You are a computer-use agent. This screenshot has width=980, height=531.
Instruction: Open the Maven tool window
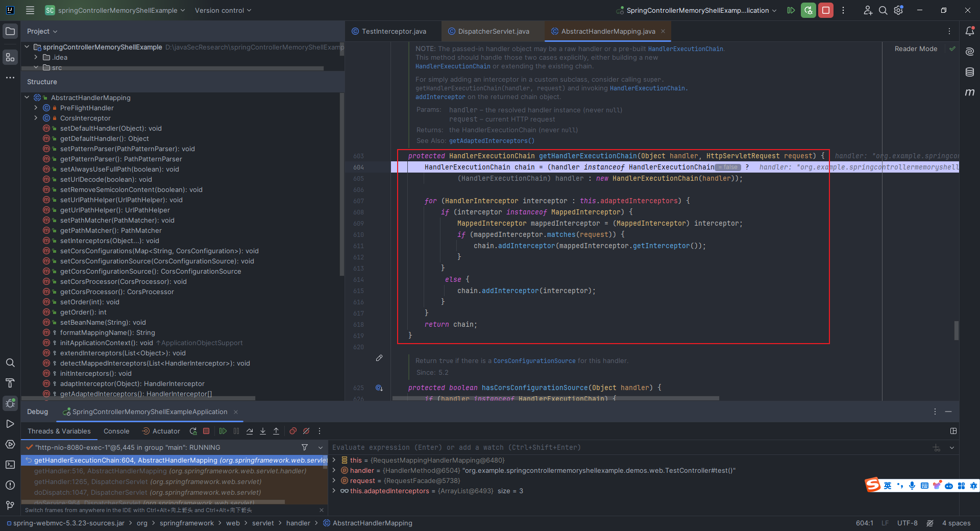970,92
